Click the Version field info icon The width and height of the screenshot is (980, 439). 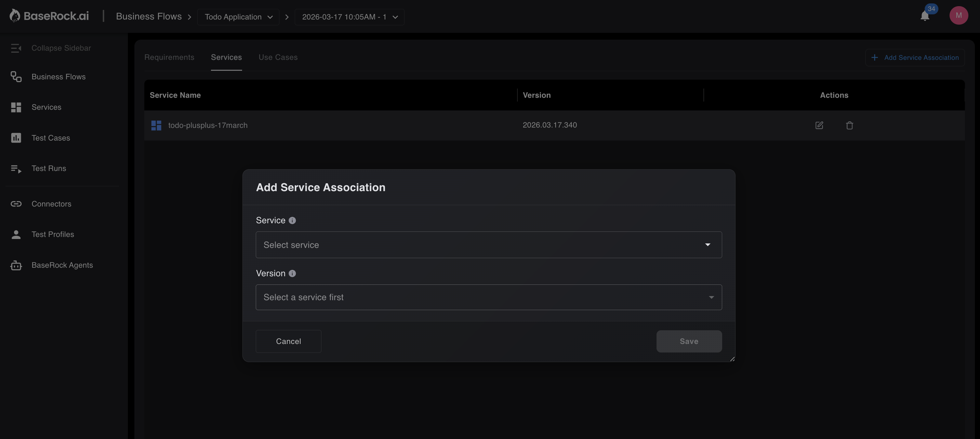pos(292,274)
